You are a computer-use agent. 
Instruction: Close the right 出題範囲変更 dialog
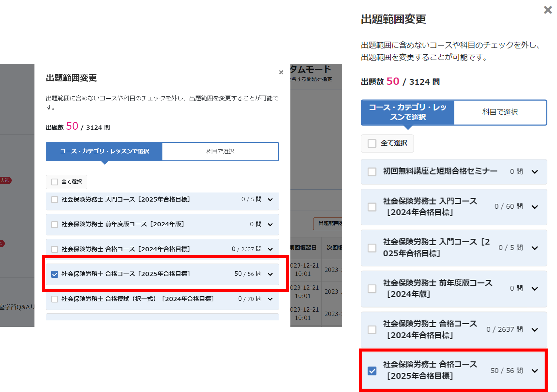pos(548,10)
